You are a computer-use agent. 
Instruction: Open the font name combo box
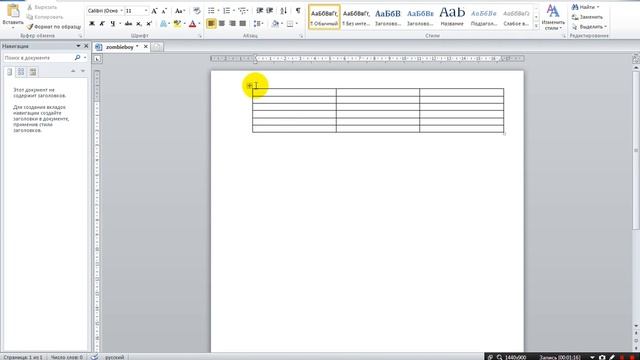(x=105, y=11)
